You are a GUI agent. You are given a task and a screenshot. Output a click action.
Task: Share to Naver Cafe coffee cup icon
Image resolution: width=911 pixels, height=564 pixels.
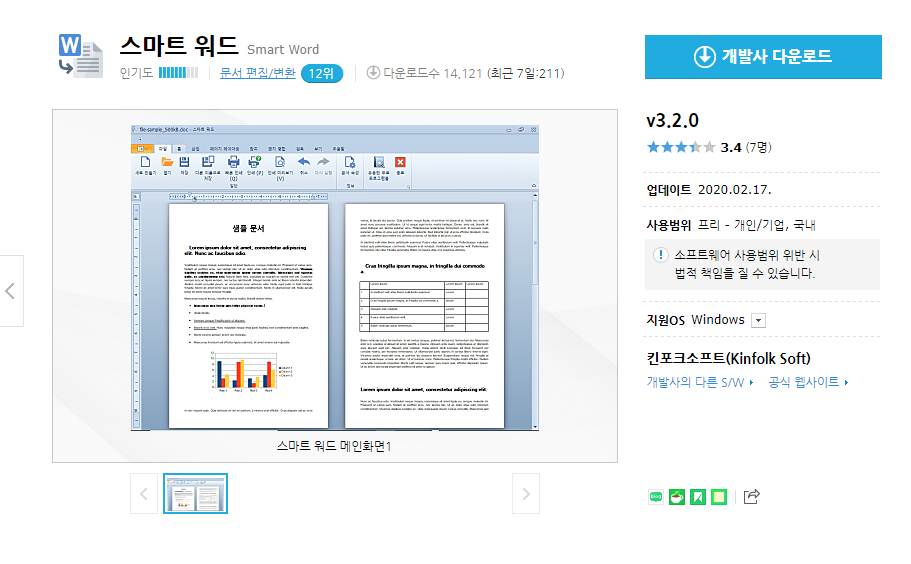coord(677,497)
